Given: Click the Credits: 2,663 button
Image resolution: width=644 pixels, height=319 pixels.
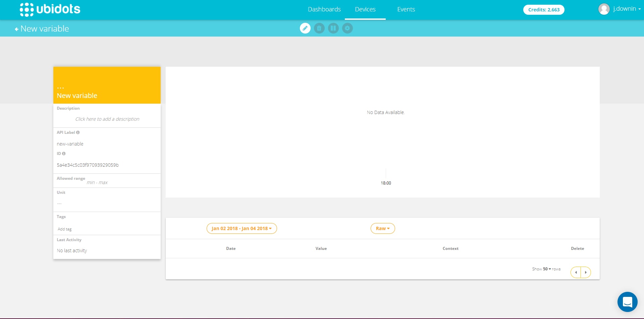Looking at the screenshot, I should coord(543,10).
